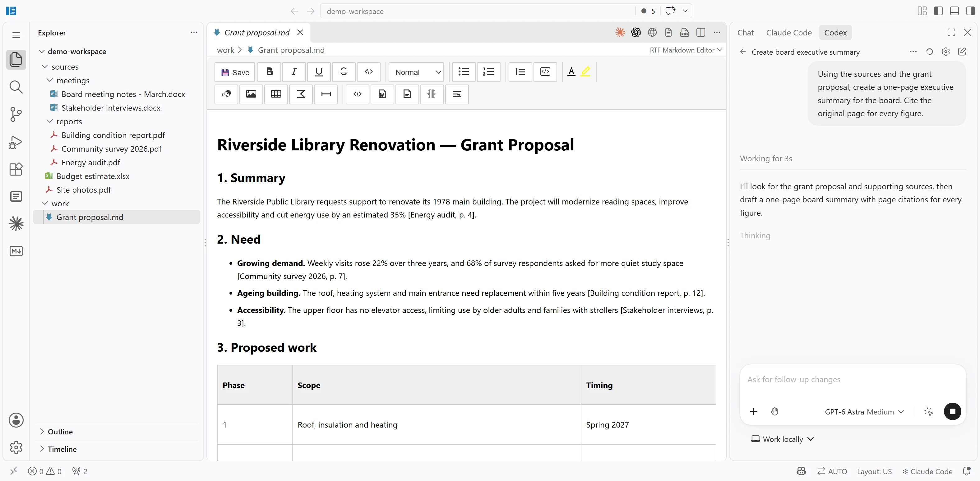Click the Claude starburst icon in activity bar
980x481 pixels.
click(16, 224)
